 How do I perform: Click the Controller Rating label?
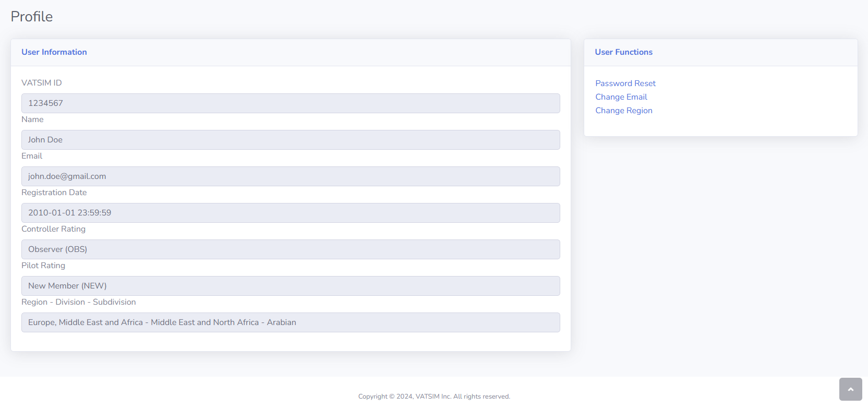click(53, 229)
